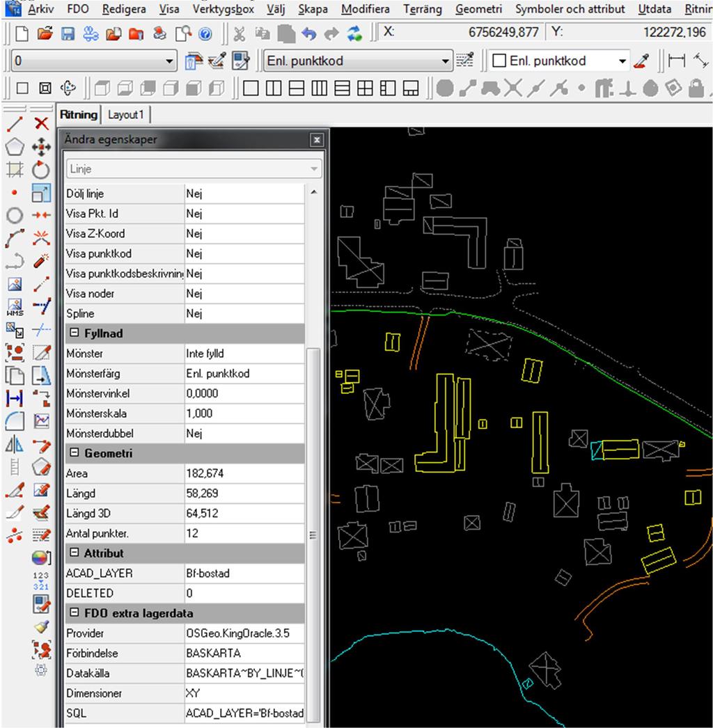The image size is (713, 728).
Task: Refresh the drawing with the blue-green arrows icon
Action: click(354, 34)
